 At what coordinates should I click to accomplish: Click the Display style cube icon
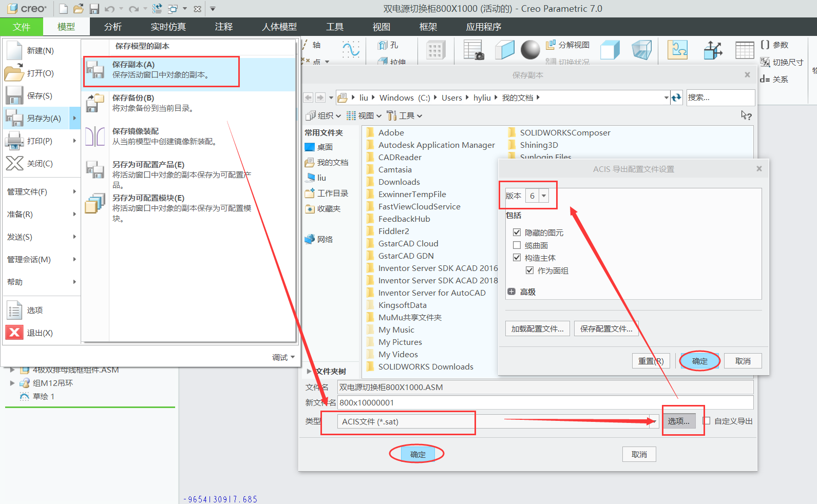(x=610, y=50)
